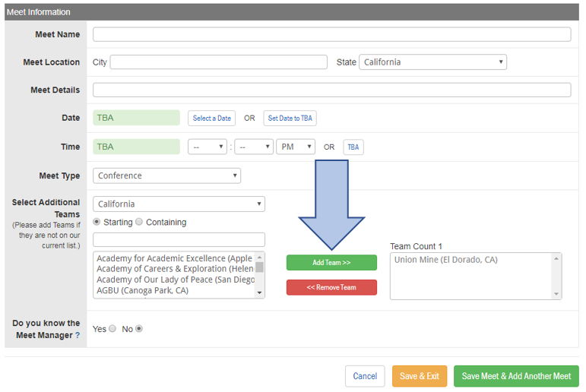Click the team list scrollbar down arrow

259,292
